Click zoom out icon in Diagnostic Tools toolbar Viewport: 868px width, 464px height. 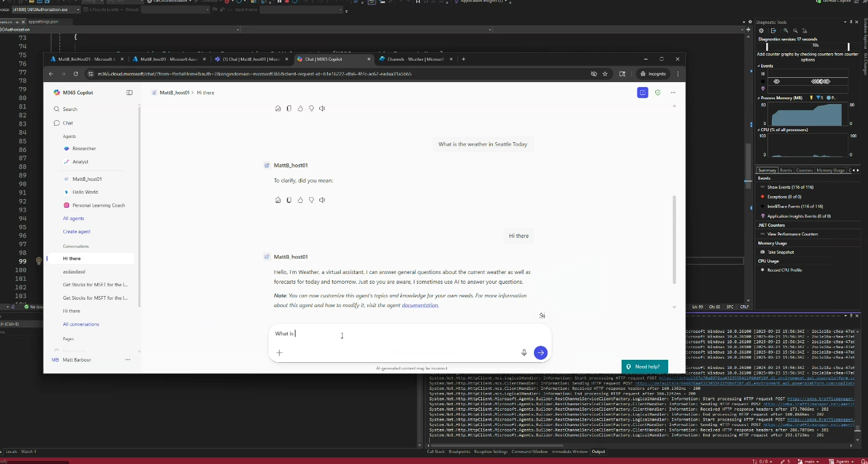795,31
